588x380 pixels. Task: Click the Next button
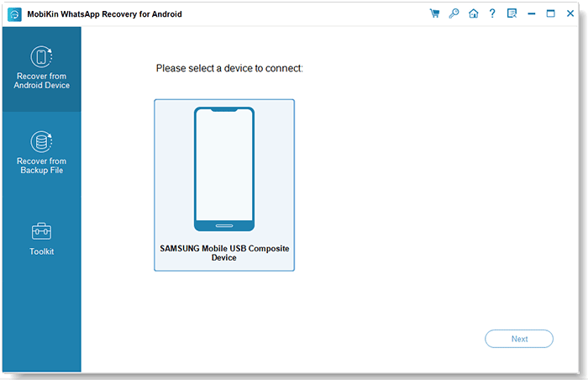click(519, 339)
